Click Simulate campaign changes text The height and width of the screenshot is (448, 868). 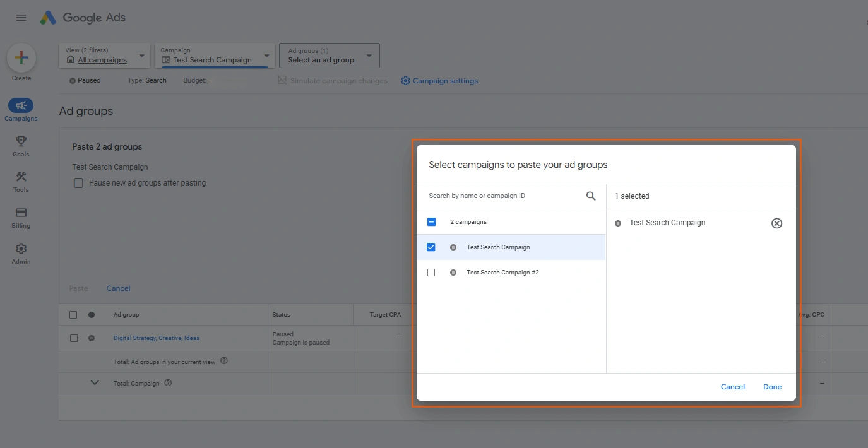click(339, 81)
